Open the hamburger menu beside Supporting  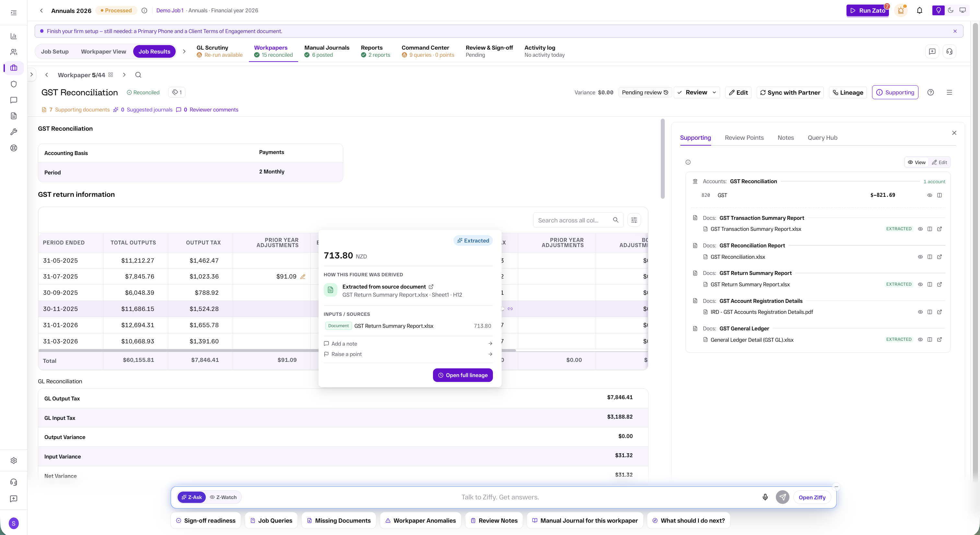(x=949, y=92)
